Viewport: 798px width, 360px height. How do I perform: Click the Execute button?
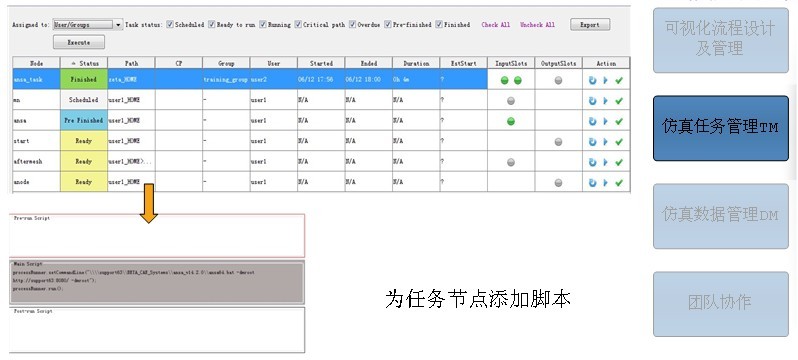[x=79, y=42]
